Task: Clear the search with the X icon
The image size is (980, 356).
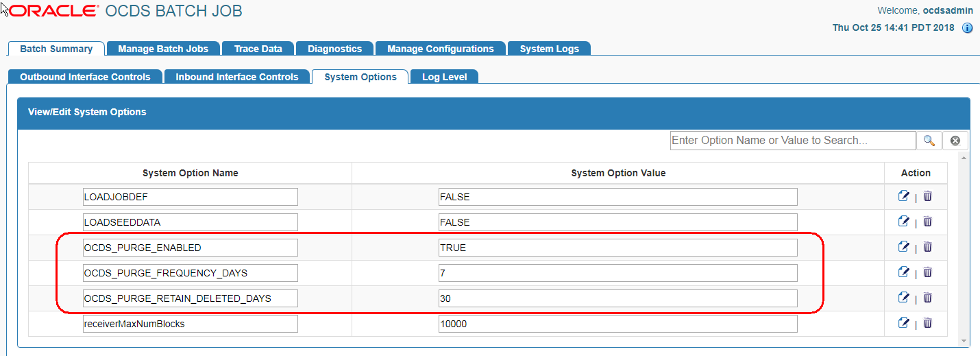Action: (x=955, y=141)
